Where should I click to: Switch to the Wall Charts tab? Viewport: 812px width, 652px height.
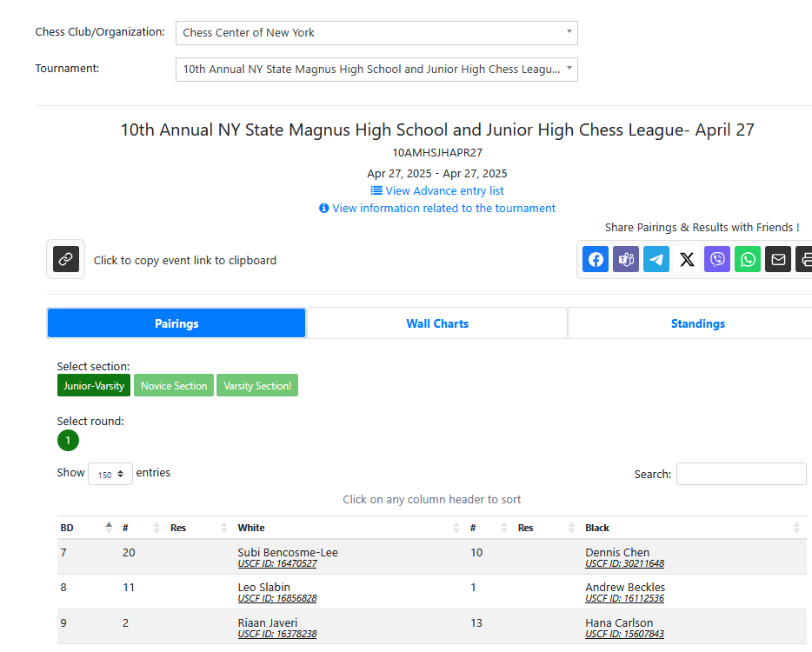437,323
